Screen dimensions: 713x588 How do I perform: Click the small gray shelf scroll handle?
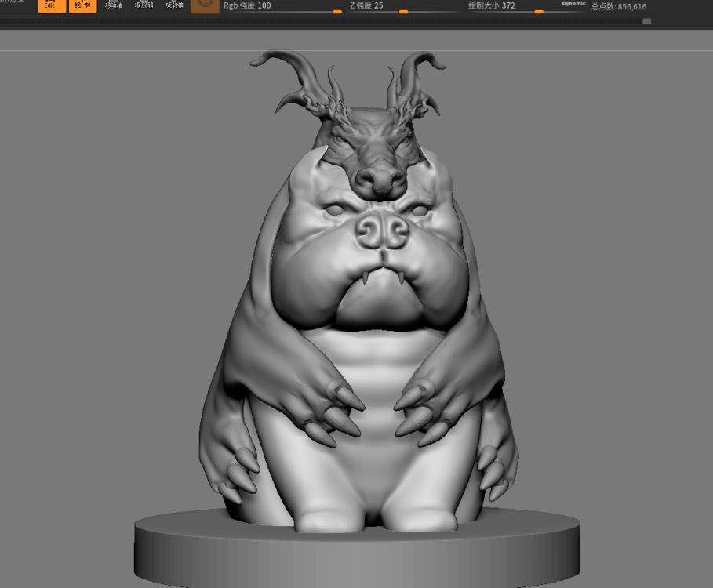coord(647,21)
